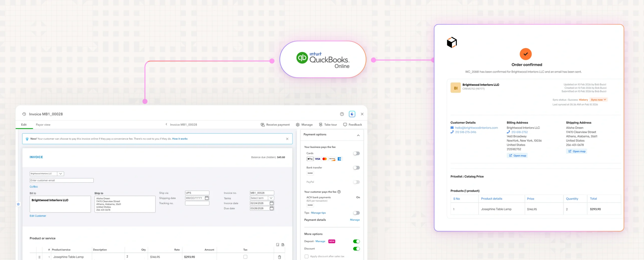
Task: Turn off the Deposit toggle
Action: tap(356, 241)
